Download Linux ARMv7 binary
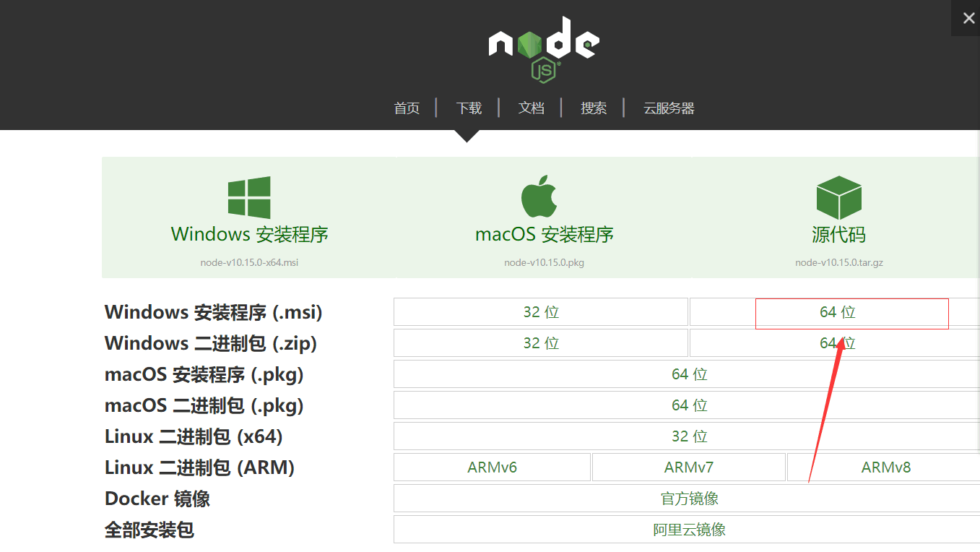The image size is (980, 552). (x=689, y=467)
